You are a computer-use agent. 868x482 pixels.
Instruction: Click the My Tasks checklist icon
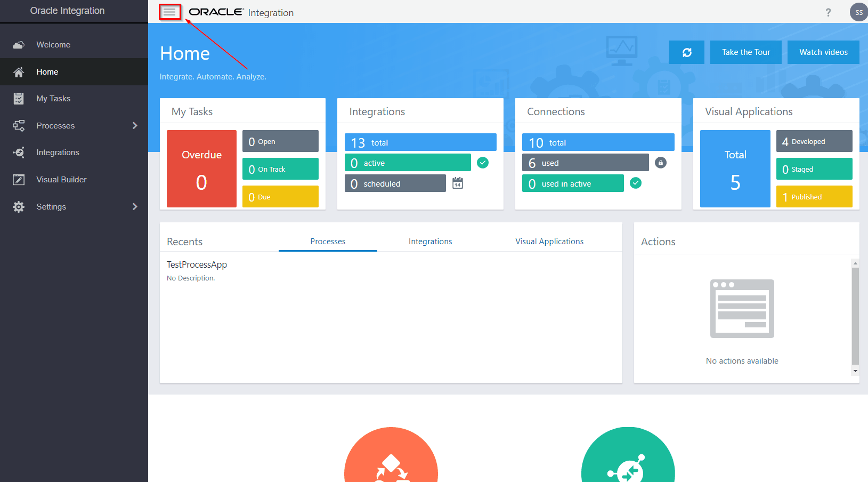pyautogui.click(x=19, y=99)
